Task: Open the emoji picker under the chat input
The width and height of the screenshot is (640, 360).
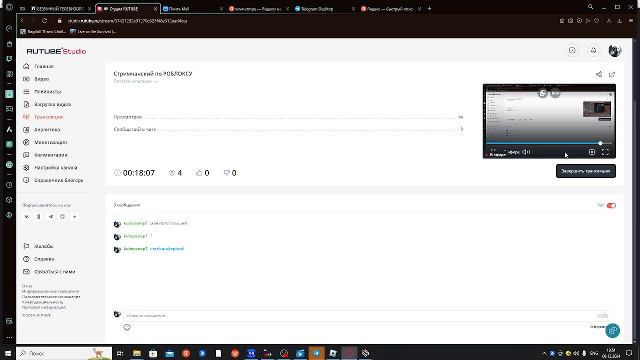Action: pyautogui.click(x=127, y=327)
